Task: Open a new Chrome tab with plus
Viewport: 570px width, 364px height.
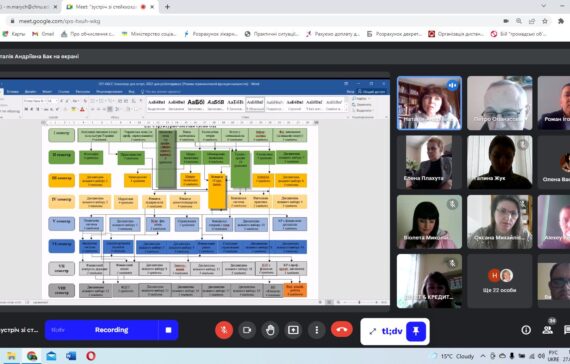Action: 167,7
